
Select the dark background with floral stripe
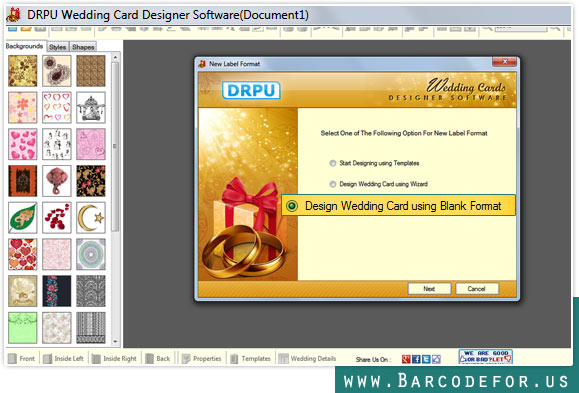(56, 291)
